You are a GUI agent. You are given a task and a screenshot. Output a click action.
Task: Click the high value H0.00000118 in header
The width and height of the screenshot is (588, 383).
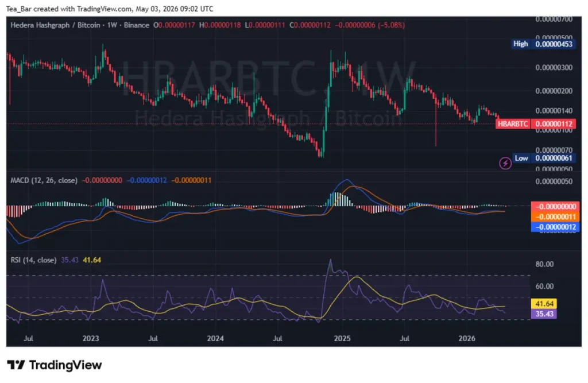point(220,25)
